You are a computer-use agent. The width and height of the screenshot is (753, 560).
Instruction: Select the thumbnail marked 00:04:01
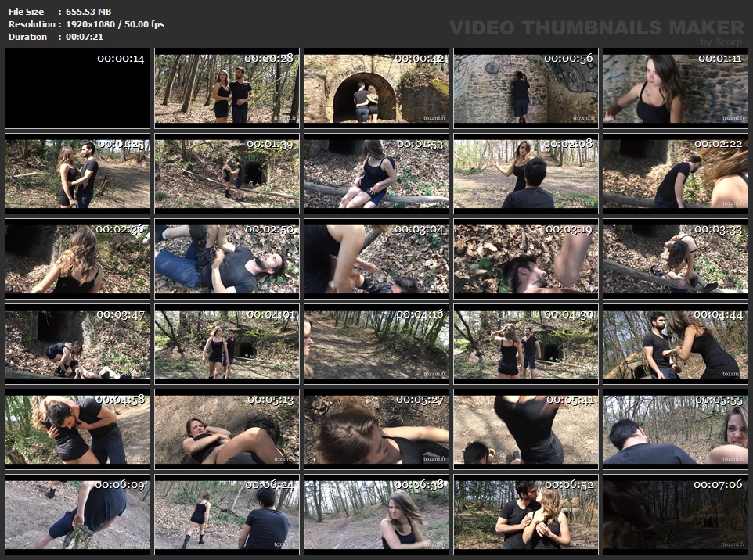click(227, 344)
